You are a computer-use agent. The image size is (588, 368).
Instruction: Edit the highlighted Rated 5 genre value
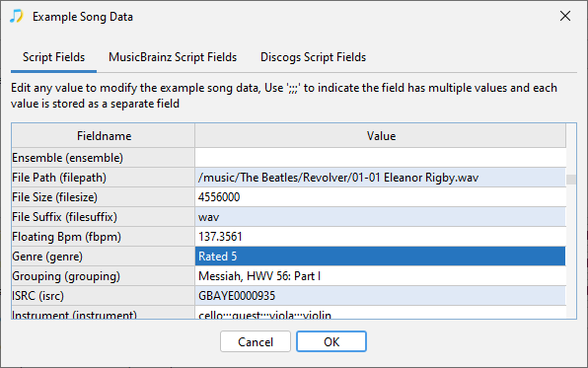click(381, 257)
